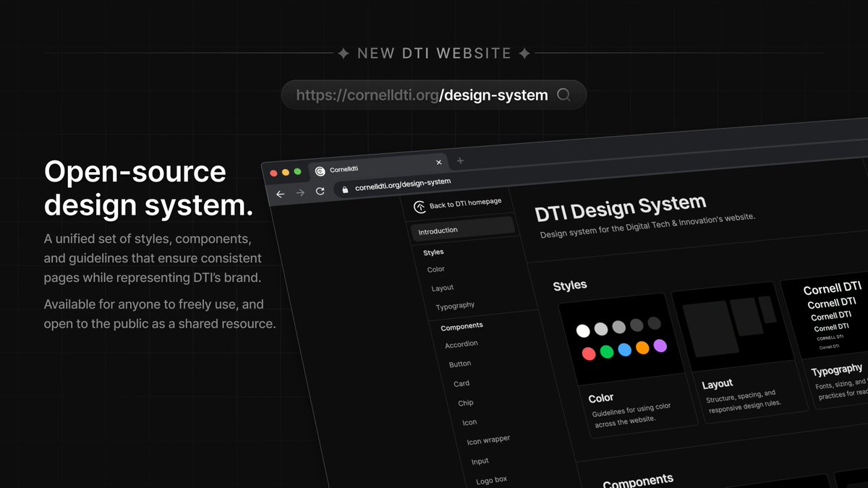
Task: Click the Open-source design system headline
Action: click(x=149, y=189)
